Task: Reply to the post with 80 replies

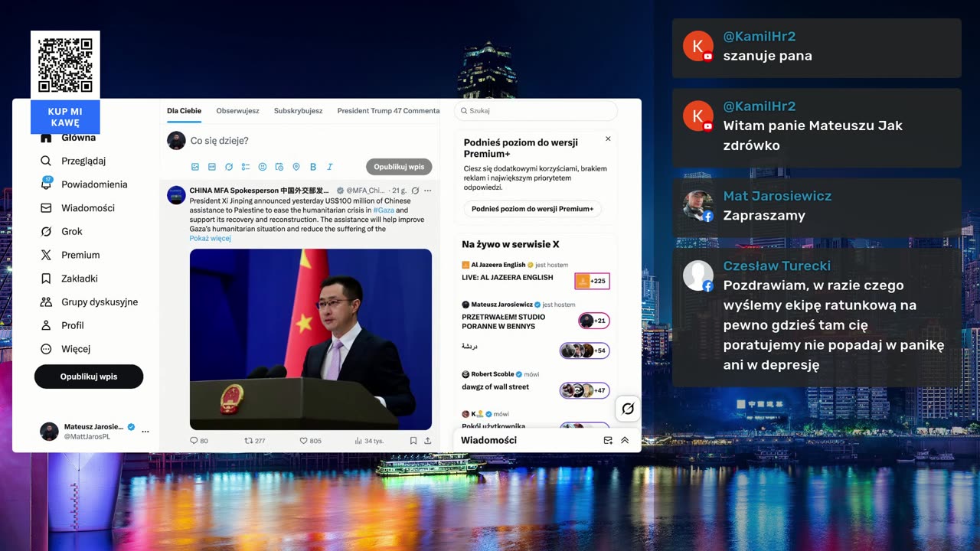Action: pos(199,441)
